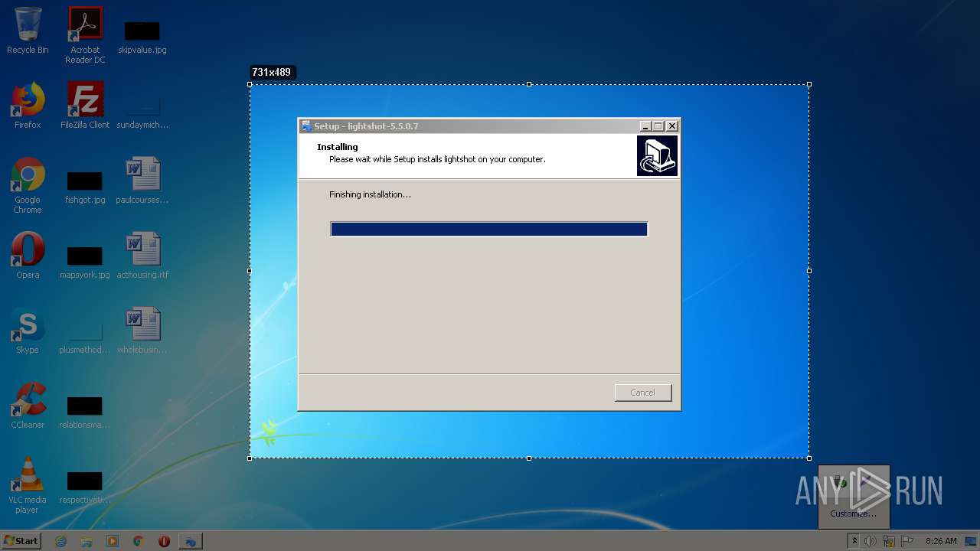
Task: Click the 'Please wait while Setup installs' text
Action: 437,160
